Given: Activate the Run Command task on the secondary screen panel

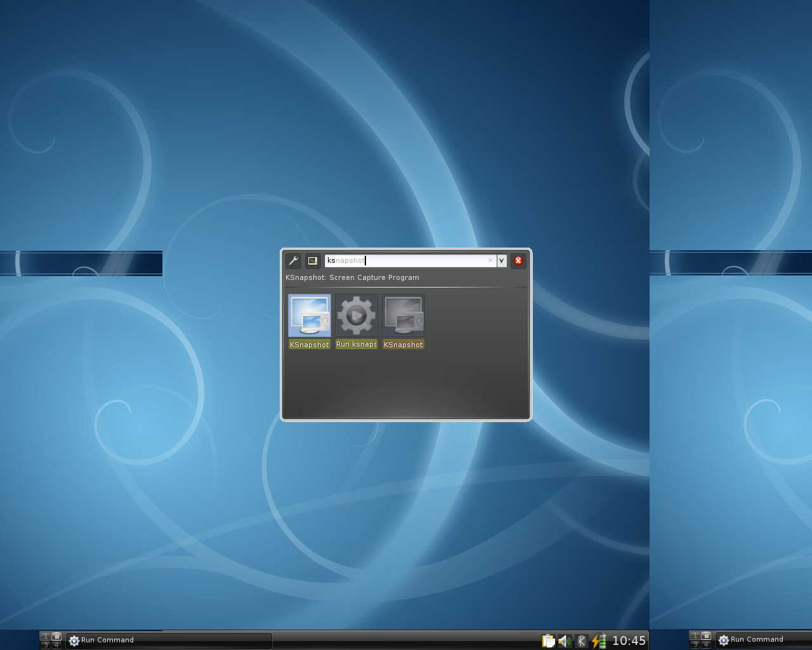Looking at the screenshot, I should pos(764,640).
